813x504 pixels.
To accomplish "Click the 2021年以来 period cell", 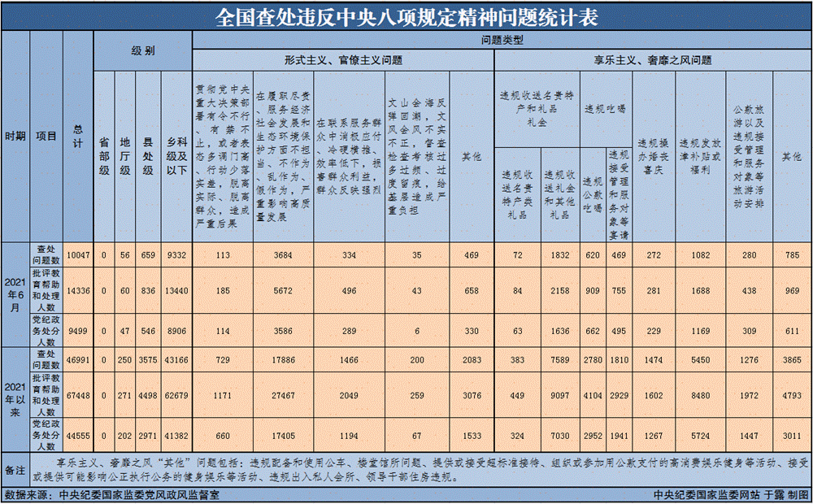I will tap(15, 400).
